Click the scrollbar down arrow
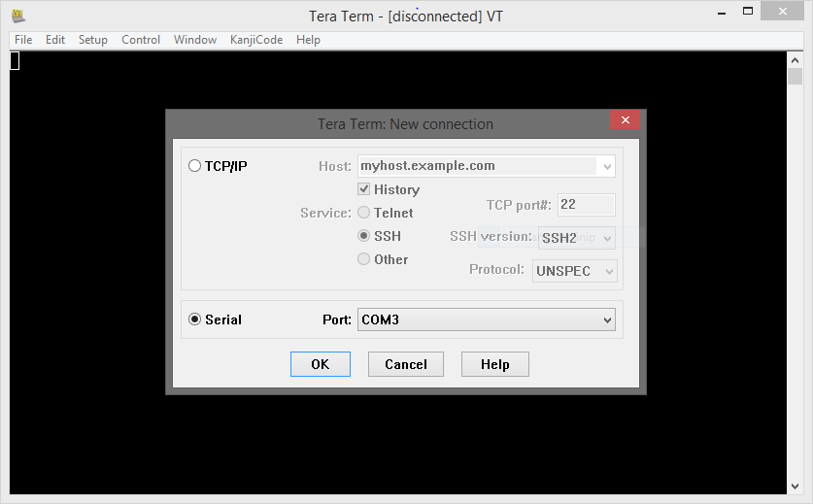813x504 pixels. pos(795,486)
